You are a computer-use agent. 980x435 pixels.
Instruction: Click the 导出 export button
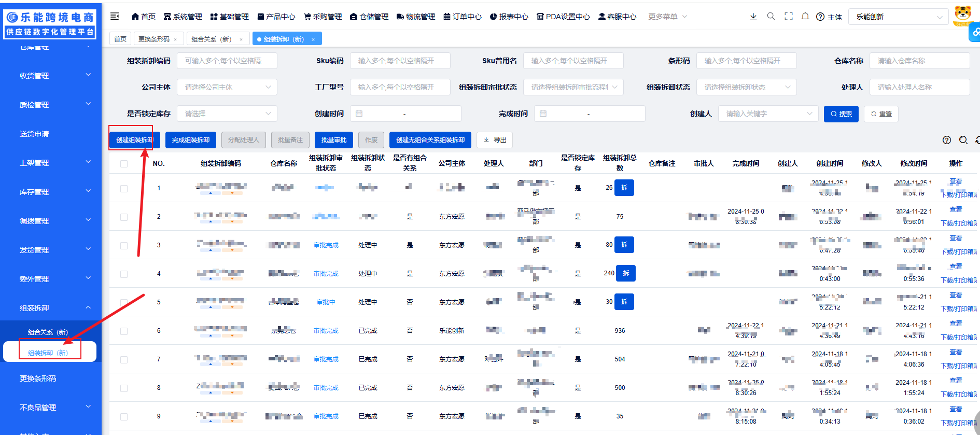(x=495, y=140)
